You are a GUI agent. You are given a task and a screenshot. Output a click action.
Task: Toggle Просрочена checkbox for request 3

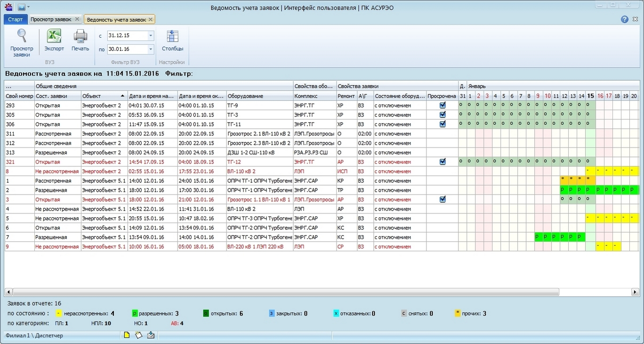pyautogui.click(x=443, y=200)
